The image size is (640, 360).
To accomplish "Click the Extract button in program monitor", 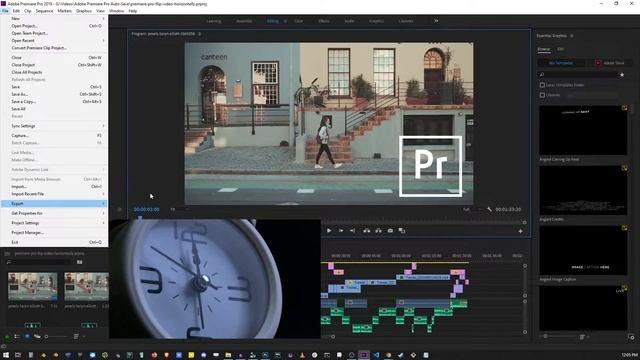I will (x=378, y=231).
